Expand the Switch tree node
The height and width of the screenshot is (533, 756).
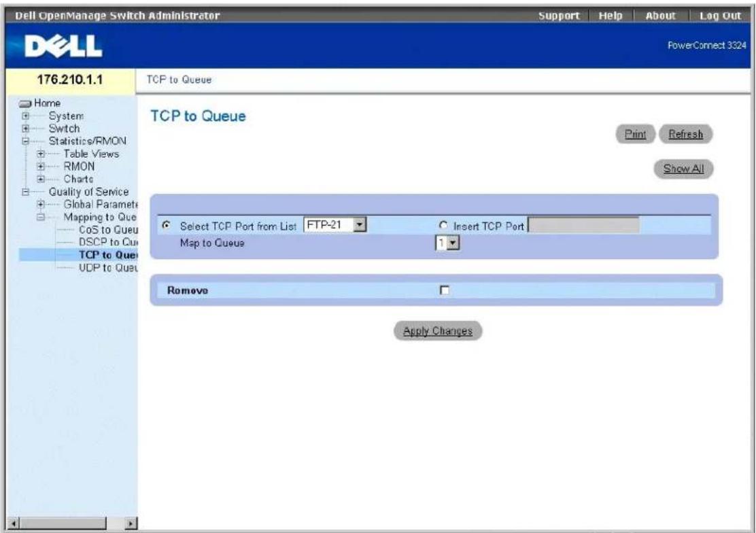coord(26,128)
